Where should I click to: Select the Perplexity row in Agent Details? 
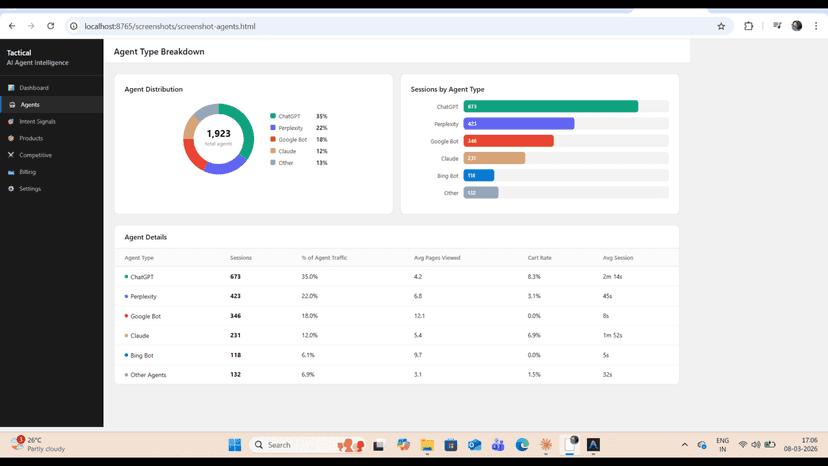click(397, 296)
